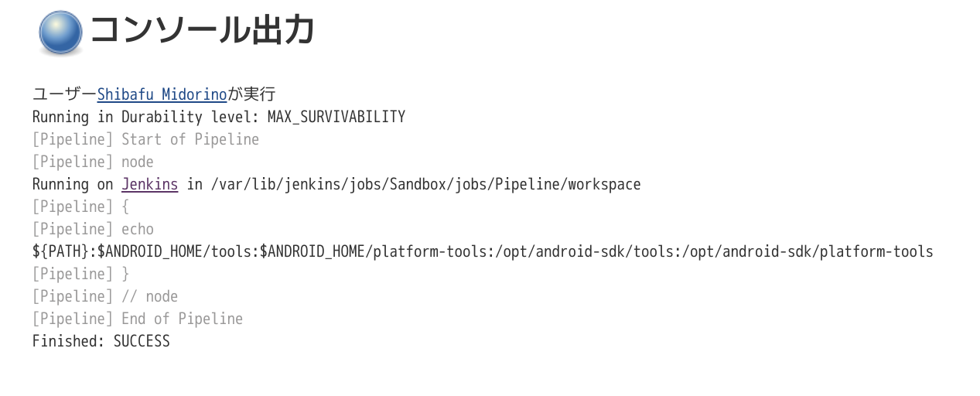Click the "Finished: SUCCESS" result line
980x396 pixels.
pyautogui.click(x=101, y=341)
